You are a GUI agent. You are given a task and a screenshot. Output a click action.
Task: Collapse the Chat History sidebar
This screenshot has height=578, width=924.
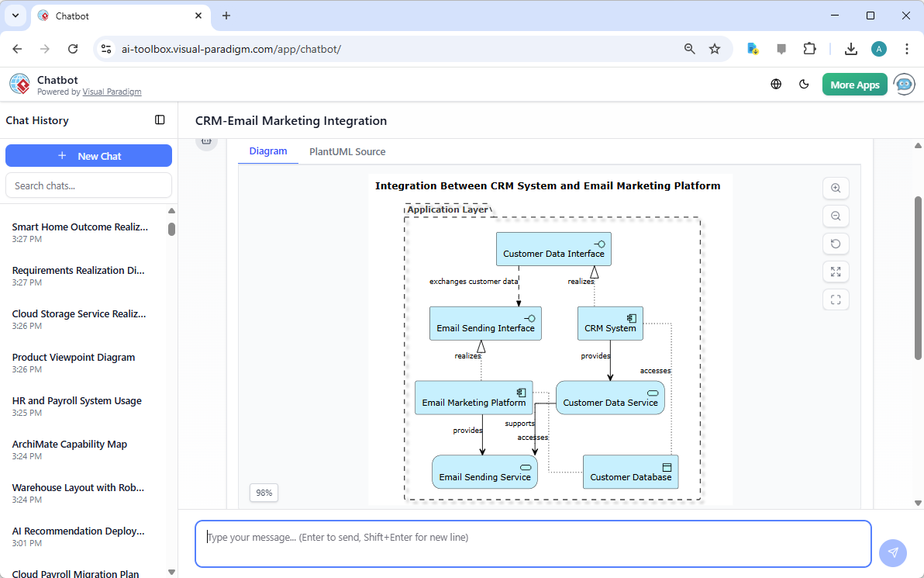point(160,119)
